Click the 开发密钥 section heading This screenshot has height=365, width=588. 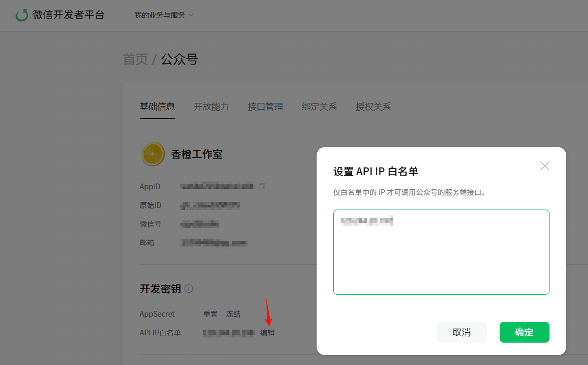click(161, 289)
